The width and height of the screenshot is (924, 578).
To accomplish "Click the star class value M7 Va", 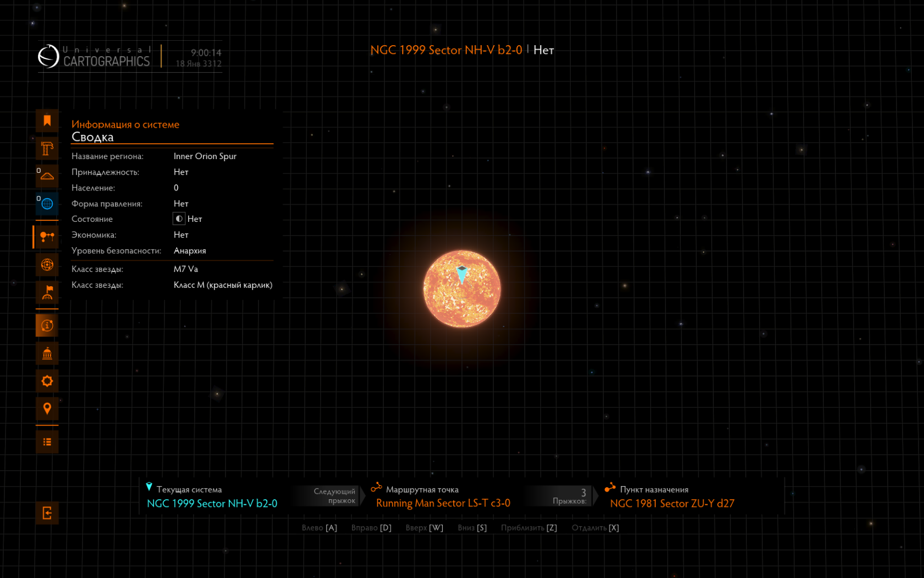I will (x=186, y=269).
